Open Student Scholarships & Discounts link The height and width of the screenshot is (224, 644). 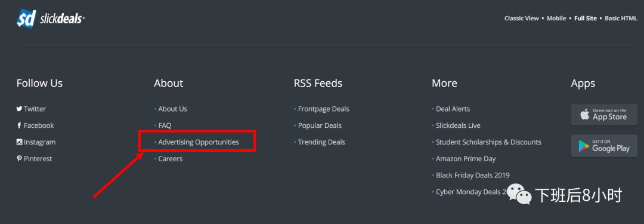[489, 142]
